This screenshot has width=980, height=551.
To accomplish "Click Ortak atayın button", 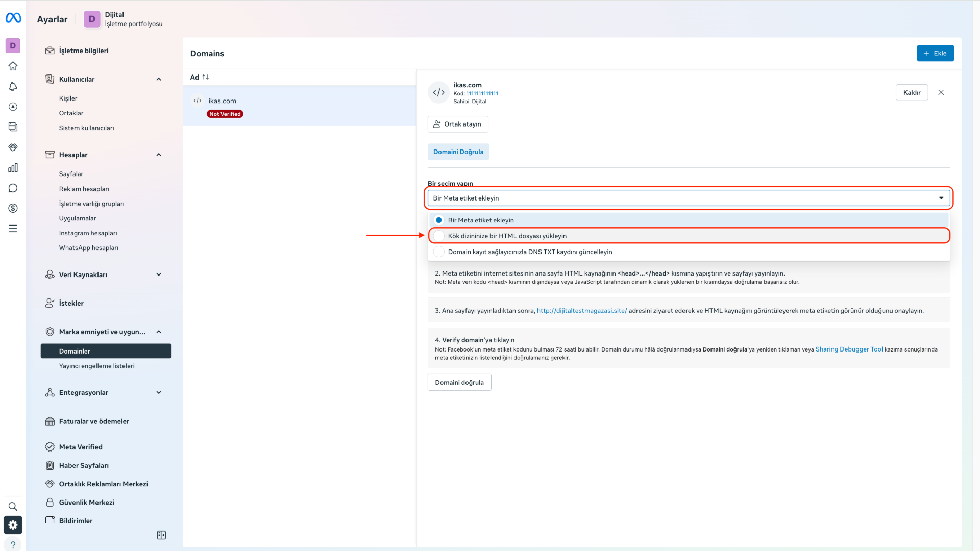I will click(x=457, y=124).
